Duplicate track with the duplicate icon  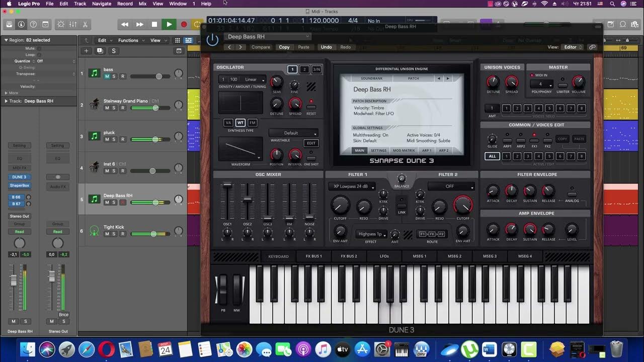pyautogui.click(x=100, y=51)
